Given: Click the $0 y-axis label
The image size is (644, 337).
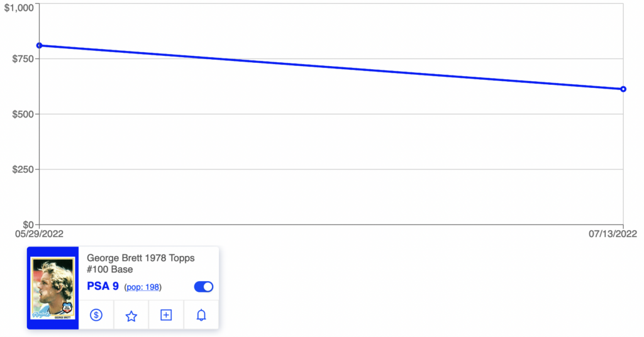Looking at the screenshot, I should (28, 224).
